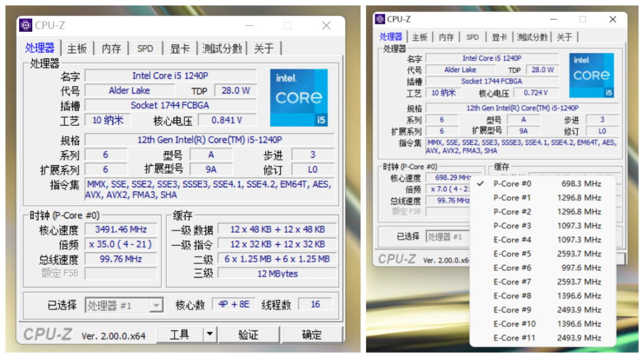This screenshot has height=358, width=644.
Task: Click the CPU-Z app icon in right window title bar
Action: 380,19
